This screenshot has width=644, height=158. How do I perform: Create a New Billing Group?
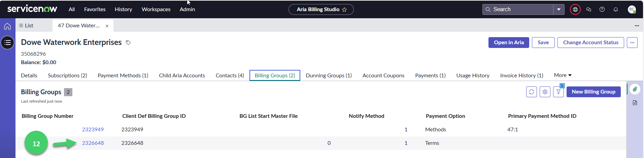(594, 92)
